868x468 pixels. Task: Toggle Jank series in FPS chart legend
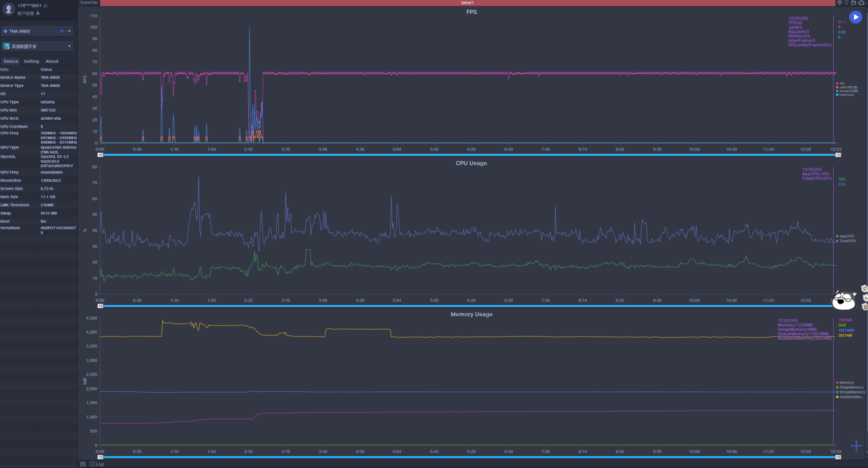point(847,87)
